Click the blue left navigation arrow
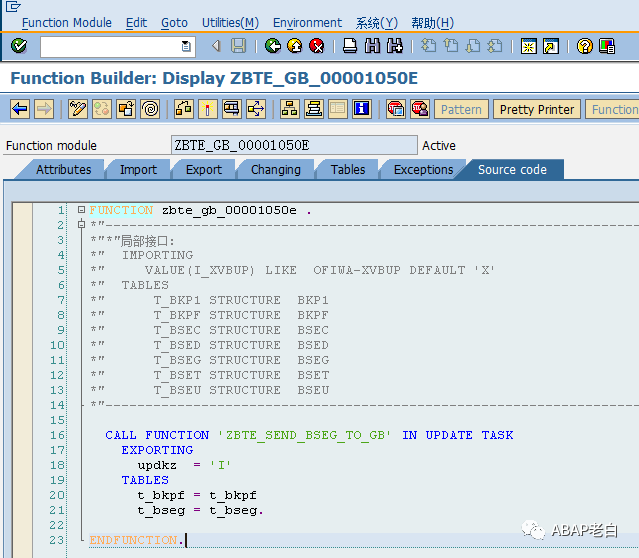Image resolution: width=639 pixels, height=558 pixels. tap(20, 109)
